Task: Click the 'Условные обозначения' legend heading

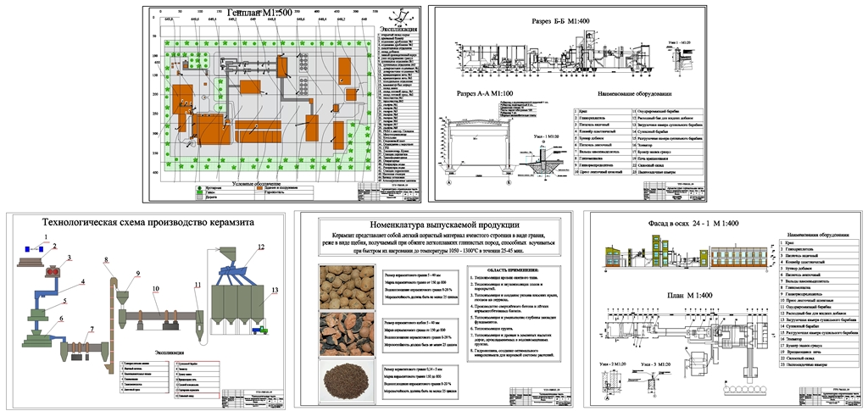Action: [254, 184]
